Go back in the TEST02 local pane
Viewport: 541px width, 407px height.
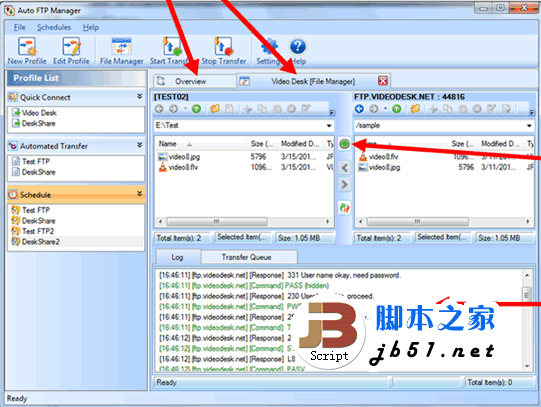159,109
